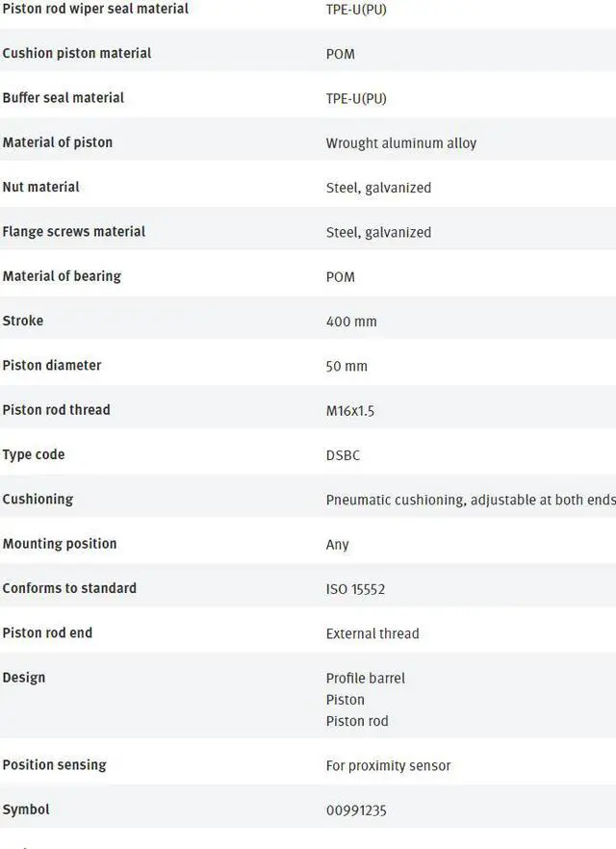
Task: Click the 'Cushion piston material' label
Action: (77, 53)
